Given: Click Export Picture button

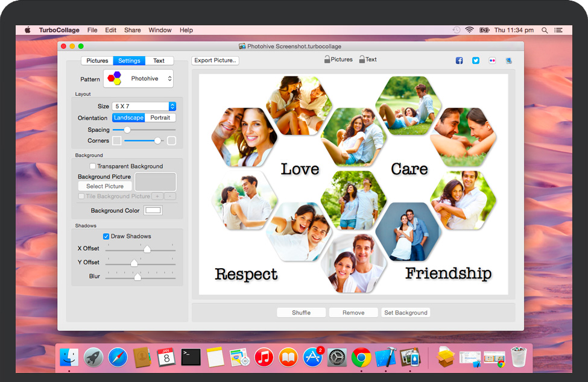Looking at the screenshot, I should (x=215, y=60).
